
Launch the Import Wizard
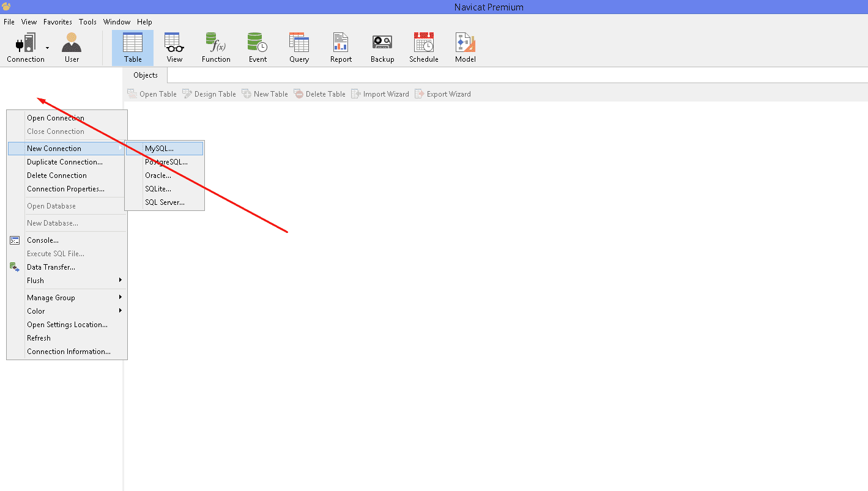pos(380,94)
